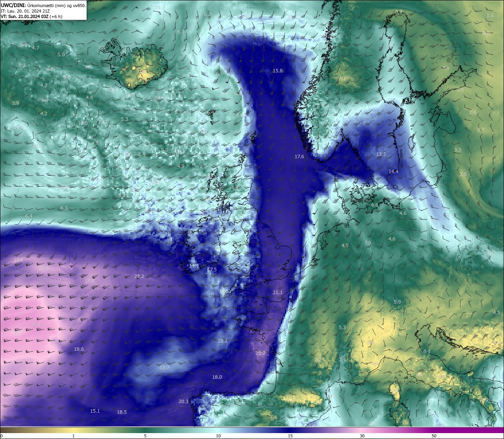504x439 pixels.
Task: Select the 7.0 value over northern Germany
Action: click(x=368, y=243)
